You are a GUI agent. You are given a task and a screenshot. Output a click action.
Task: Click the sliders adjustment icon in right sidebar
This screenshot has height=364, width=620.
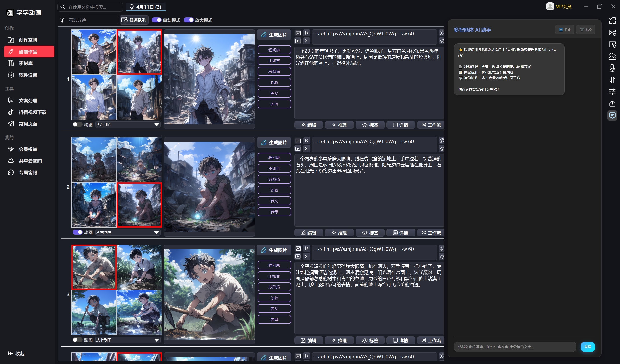[612, 92]
